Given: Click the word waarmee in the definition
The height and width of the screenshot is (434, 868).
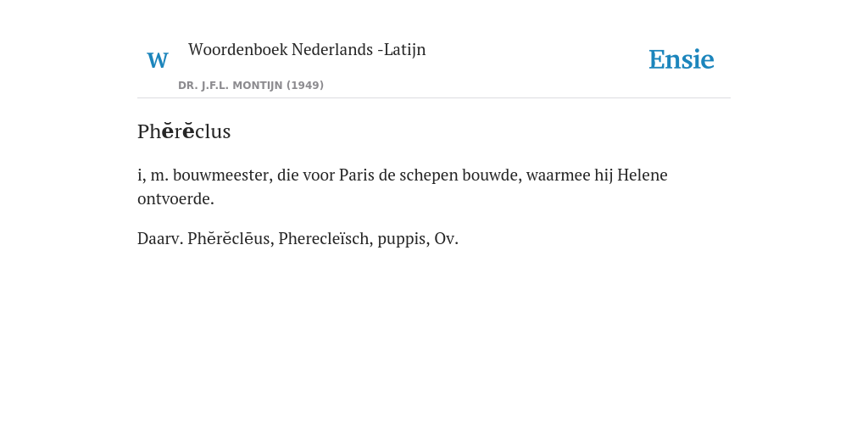Looking at the screenshot, I should click(x=558, y=175).
